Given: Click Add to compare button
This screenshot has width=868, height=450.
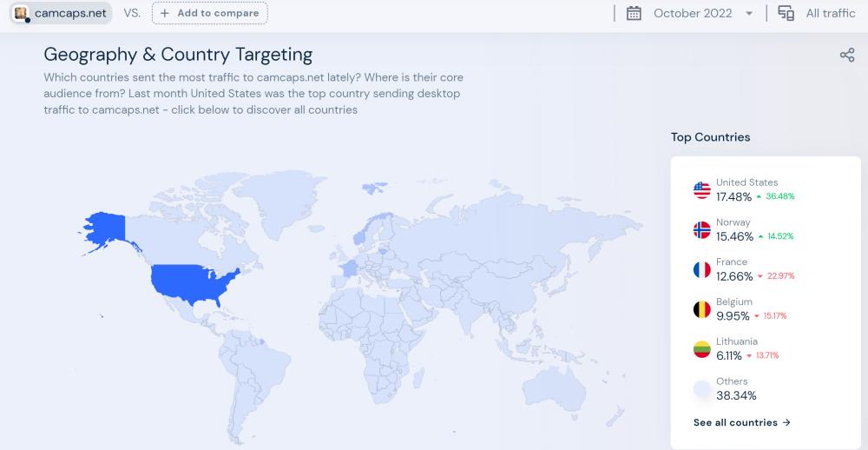Looking at the screenshot, I should tap(209, 13).
